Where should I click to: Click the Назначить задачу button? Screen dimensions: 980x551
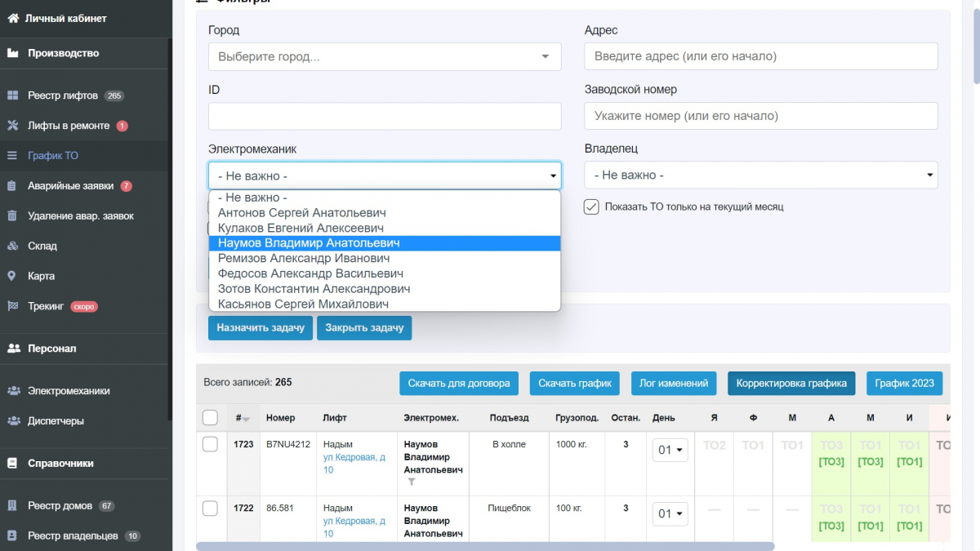pyautogui.click(x=261, y=327)
